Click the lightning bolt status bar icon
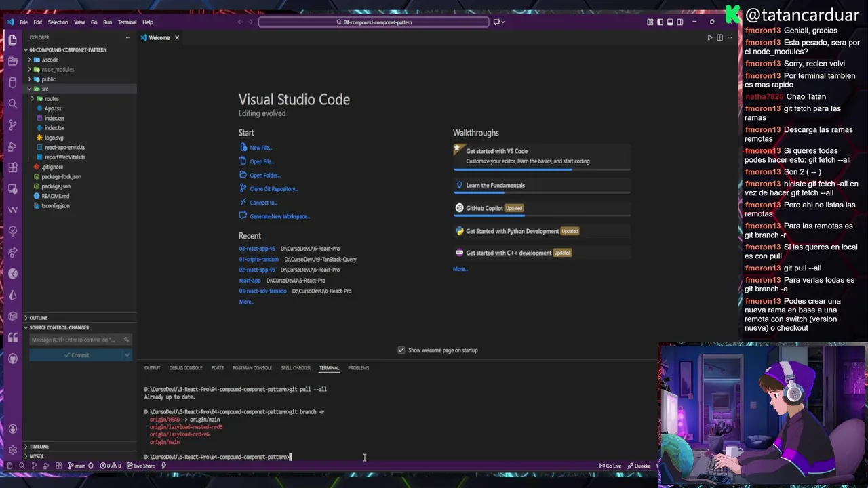This screenshot has width=868, height=488. pos(163,466)
